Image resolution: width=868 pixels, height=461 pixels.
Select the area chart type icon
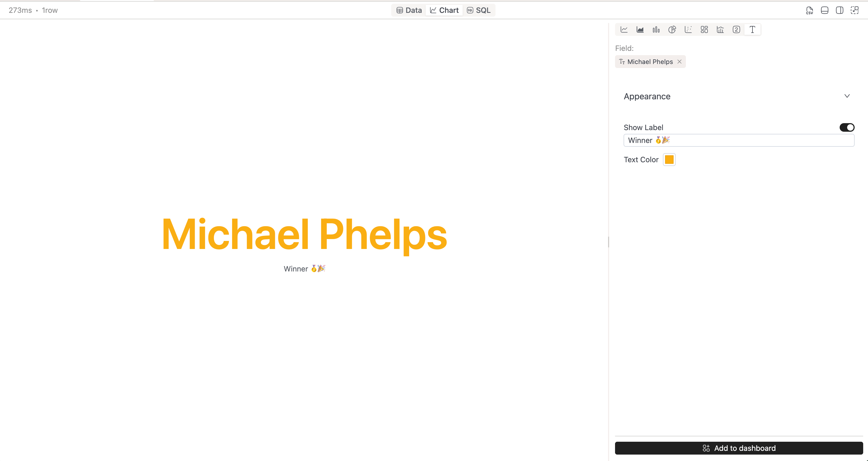click(640, 30)
